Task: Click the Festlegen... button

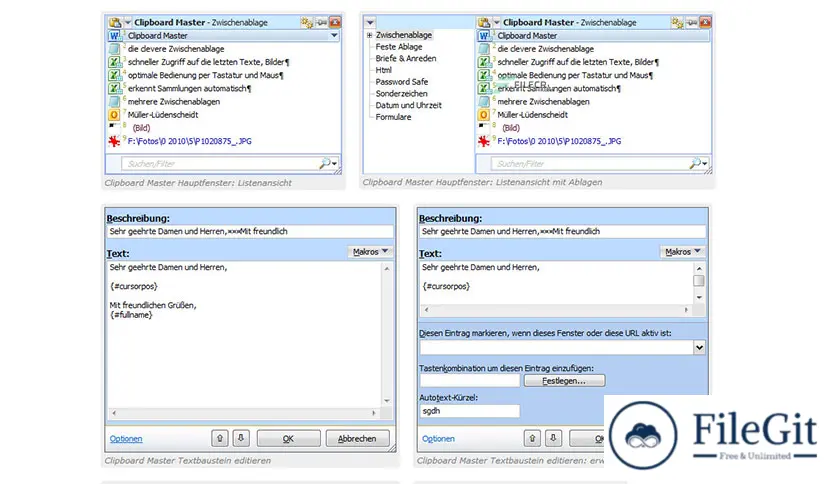Action: 564,381
